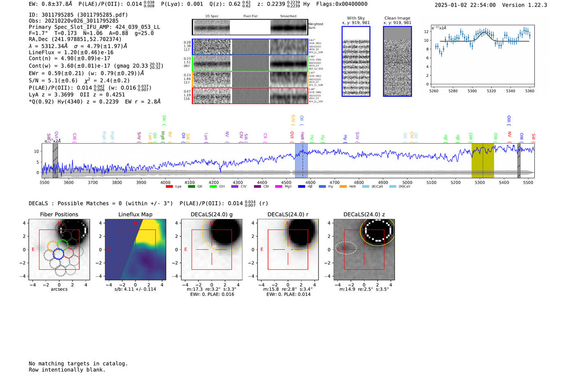Click the blue fiber circle in Fiber Positions
This screenshot has width=576, height=392.
click(x=58, y=254)
